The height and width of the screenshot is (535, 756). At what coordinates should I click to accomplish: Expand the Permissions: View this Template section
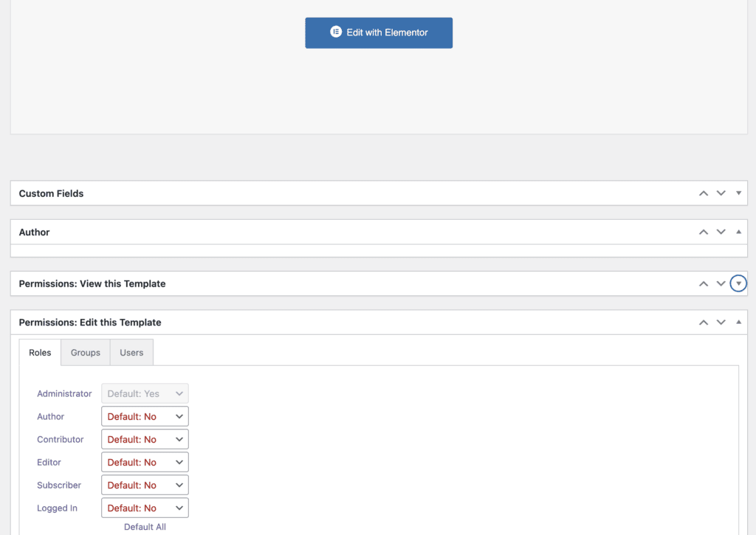[738, 283]
